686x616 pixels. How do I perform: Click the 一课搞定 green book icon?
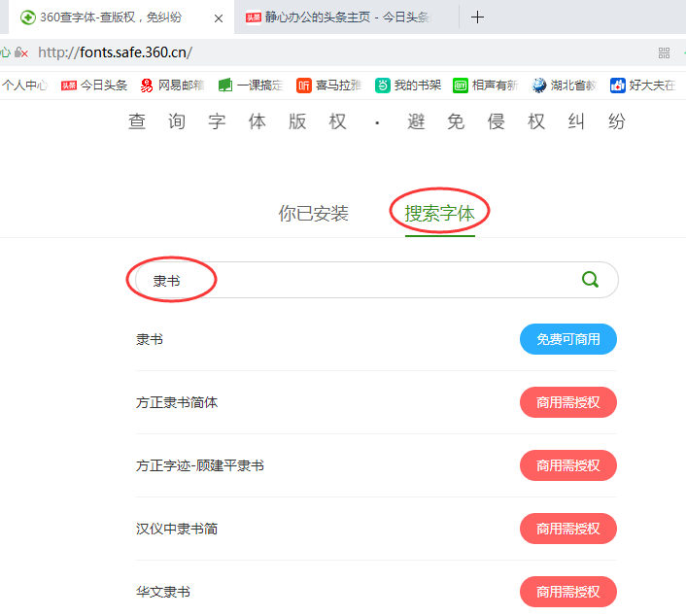click(x=225, y=86)
